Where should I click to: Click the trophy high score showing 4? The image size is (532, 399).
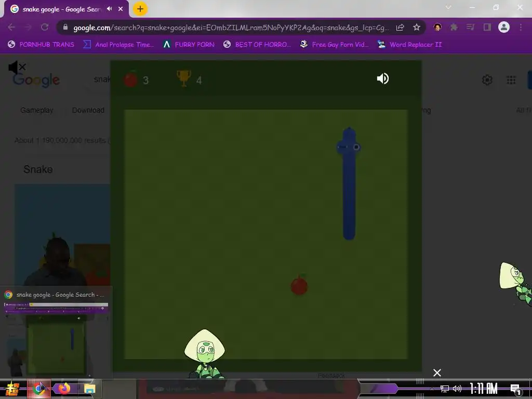(189, 79)
